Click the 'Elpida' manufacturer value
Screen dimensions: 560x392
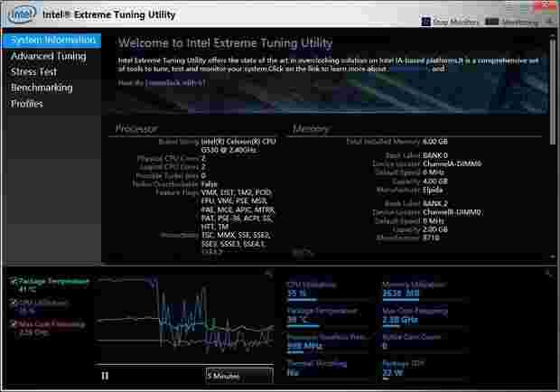coord(433,191)
